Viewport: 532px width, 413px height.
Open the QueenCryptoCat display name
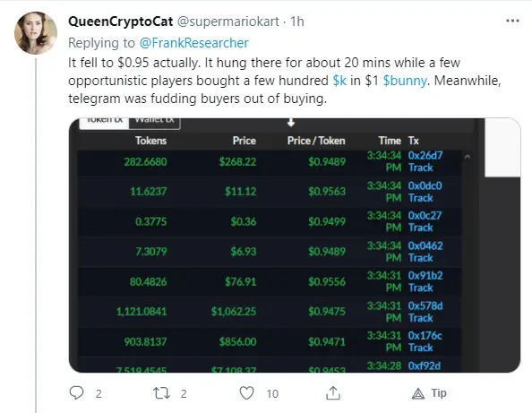(x=120, y=22)
